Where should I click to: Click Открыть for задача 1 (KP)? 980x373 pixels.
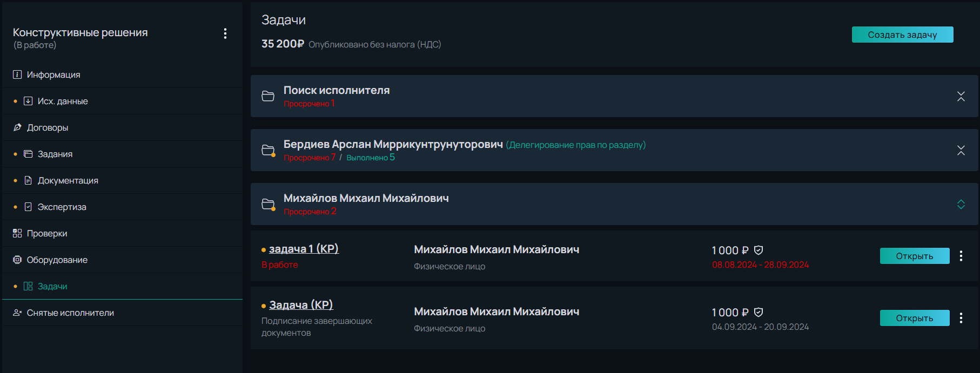coord(915,256)
